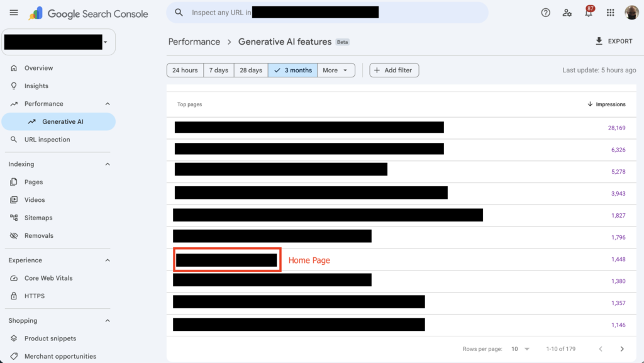Click the Pages documents icon
The height and width of the screenshot is (363, 644).
[14, 182]
